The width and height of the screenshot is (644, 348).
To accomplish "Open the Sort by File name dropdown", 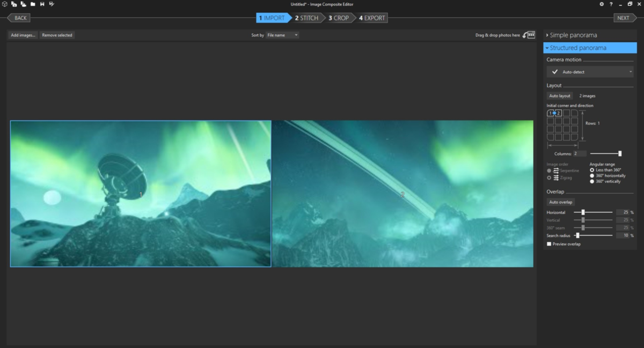I will tap(282, 35).
